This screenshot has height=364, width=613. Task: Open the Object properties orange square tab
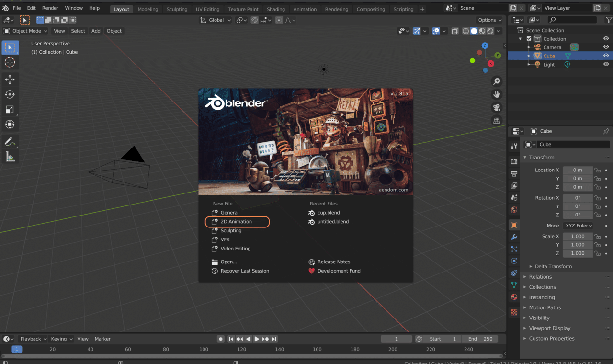click(x=514, y=225)
